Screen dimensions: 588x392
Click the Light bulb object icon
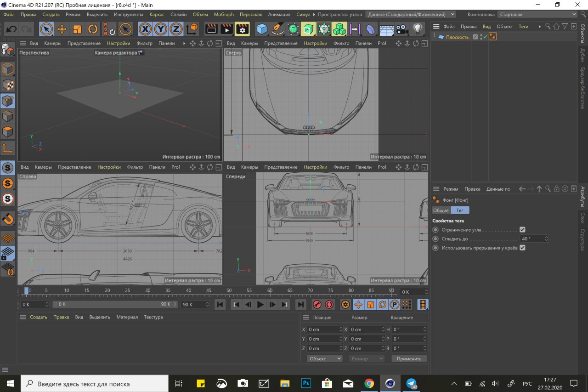coord(417,29)
